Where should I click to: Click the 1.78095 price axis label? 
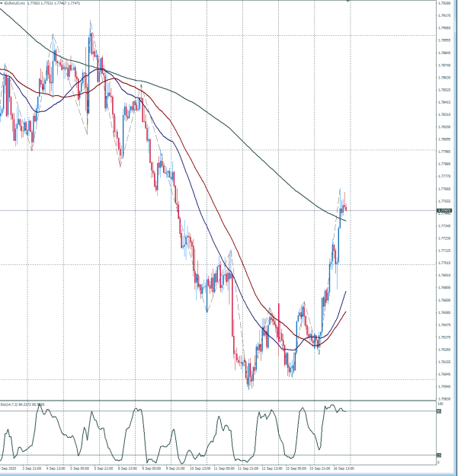444,139
